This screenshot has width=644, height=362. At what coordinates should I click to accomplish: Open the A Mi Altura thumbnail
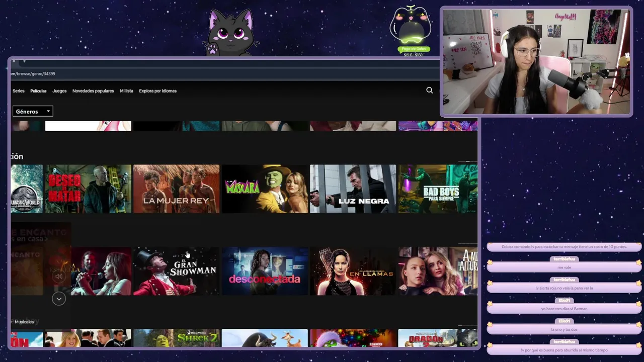pos(438,271)
